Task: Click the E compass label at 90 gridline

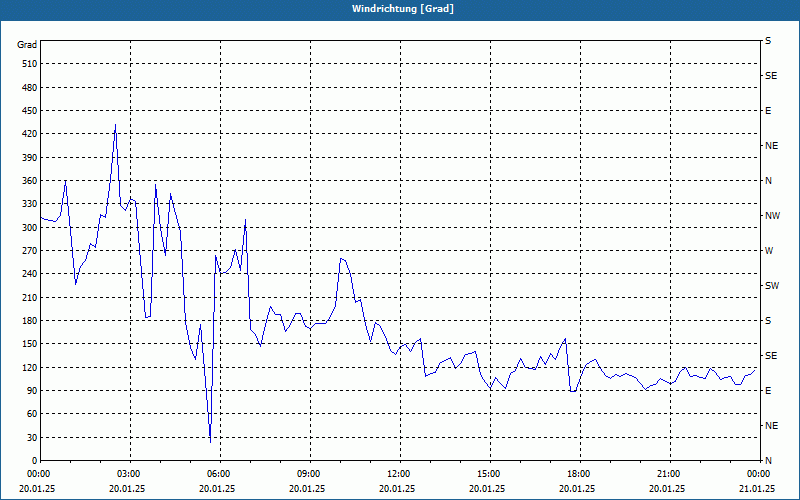Action: click(x=768, y=391)
